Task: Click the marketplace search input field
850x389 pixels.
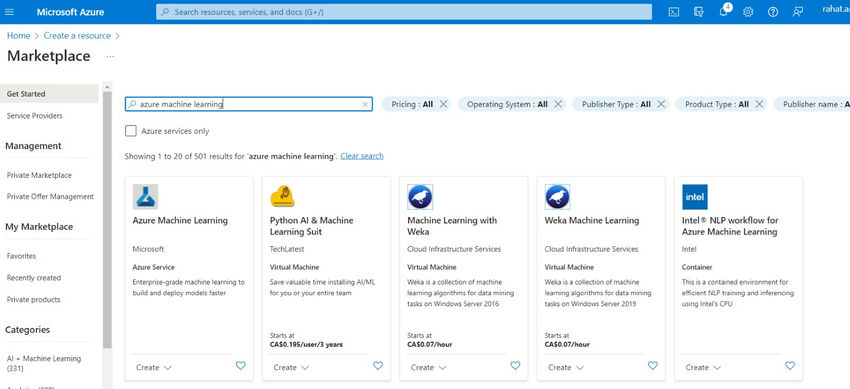Action: 249,104
